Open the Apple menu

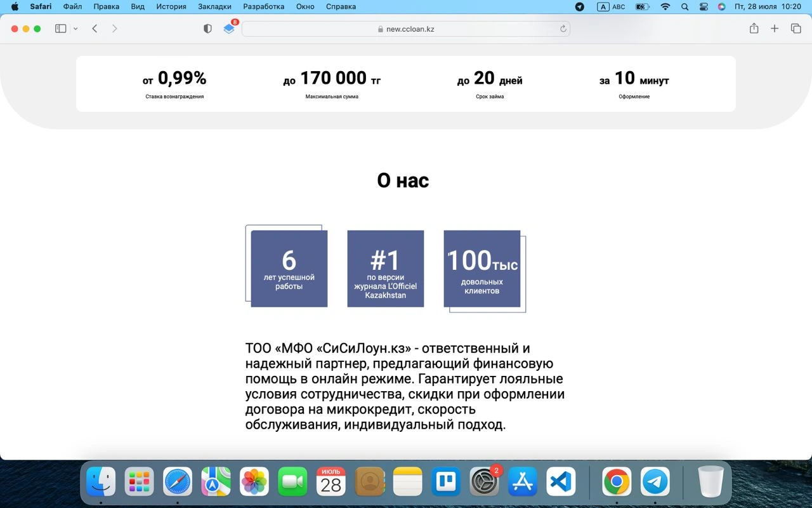(15, 6)
